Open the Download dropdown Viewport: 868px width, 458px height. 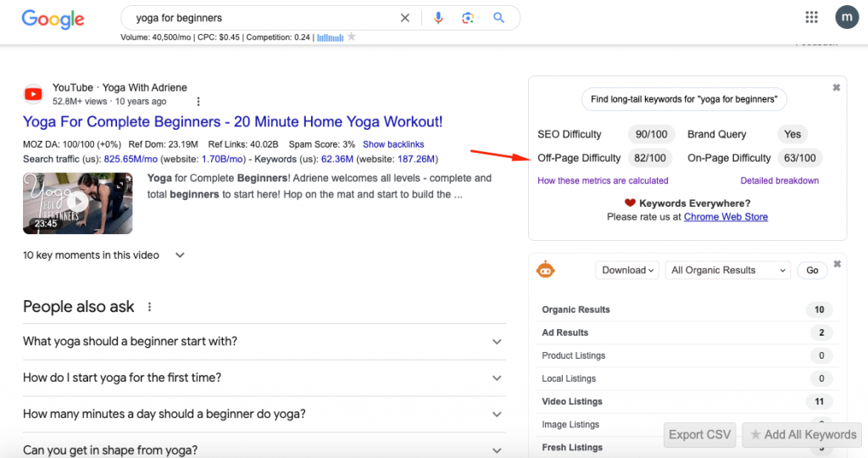coord(627,271)
